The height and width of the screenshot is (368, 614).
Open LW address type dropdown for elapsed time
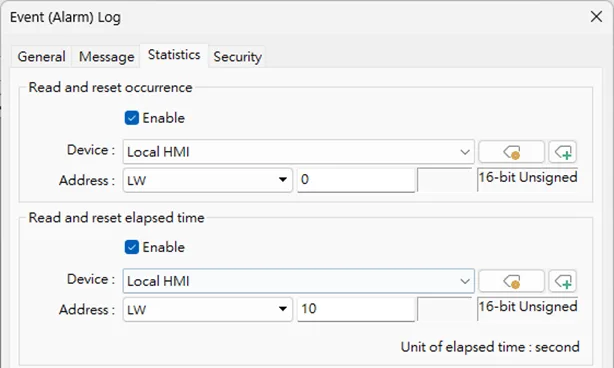coord(208,309)
